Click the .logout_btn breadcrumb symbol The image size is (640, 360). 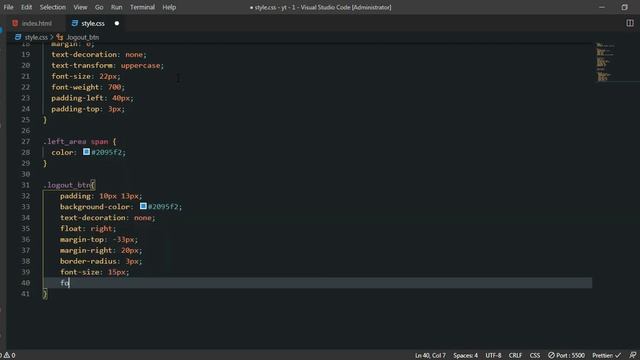[x=82, y=37]
